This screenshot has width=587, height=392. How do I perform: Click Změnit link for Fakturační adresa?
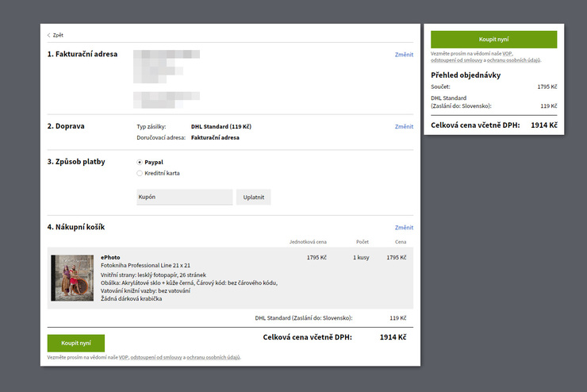404,55
